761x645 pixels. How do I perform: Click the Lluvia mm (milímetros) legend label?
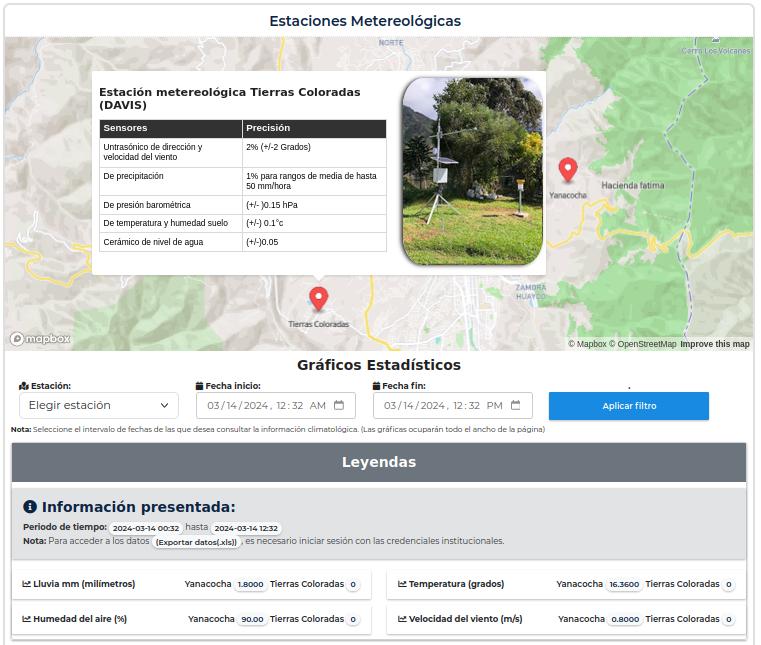coord(84,584)
